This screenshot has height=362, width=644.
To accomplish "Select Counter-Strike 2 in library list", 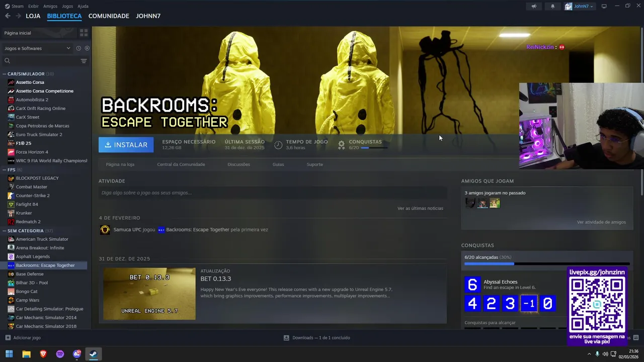I will [x=33, y=196].
